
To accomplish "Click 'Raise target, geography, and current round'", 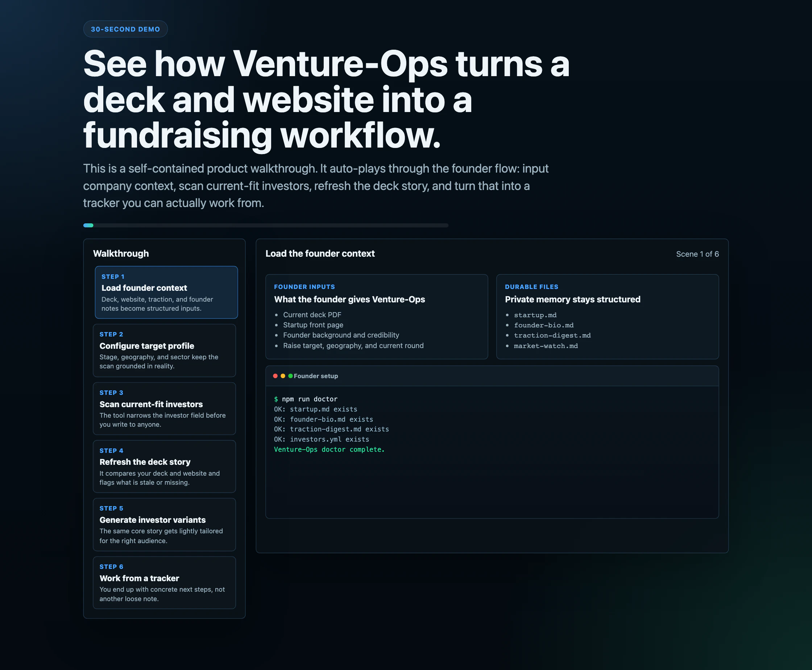I will pos(353,346).
